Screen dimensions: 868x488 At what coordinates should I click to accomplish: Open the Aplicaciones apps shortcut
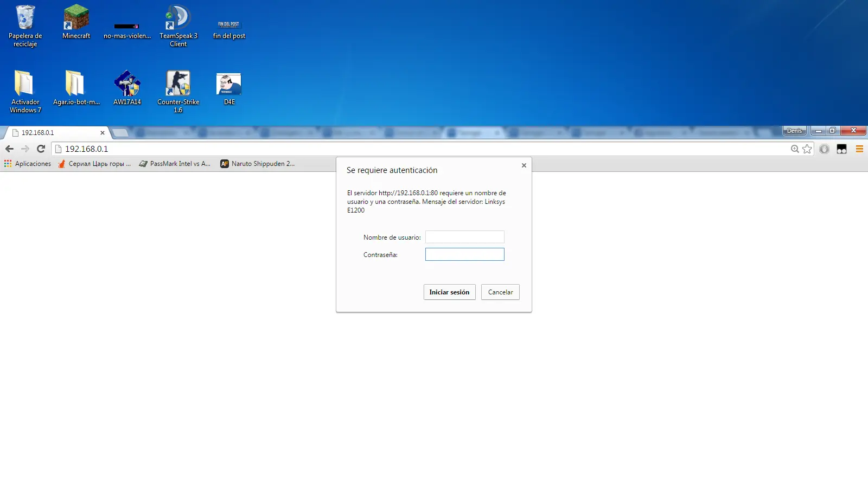tap(28, 164)
